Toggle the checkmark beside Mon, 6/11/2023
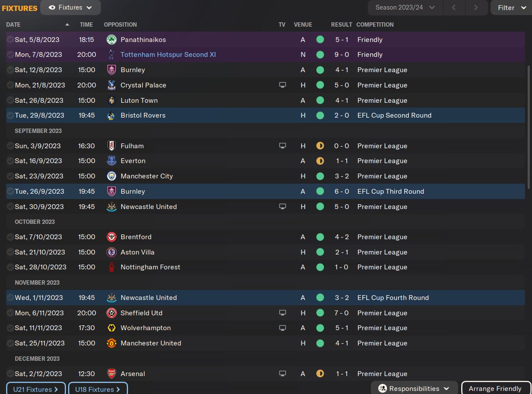The width and height of the screenshot is (532, 394). (10, 313)
